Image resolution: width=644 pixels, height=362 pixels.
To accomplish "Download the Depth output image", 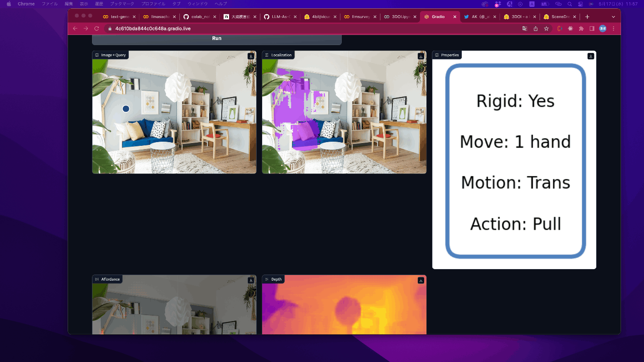I will [420, 280].
